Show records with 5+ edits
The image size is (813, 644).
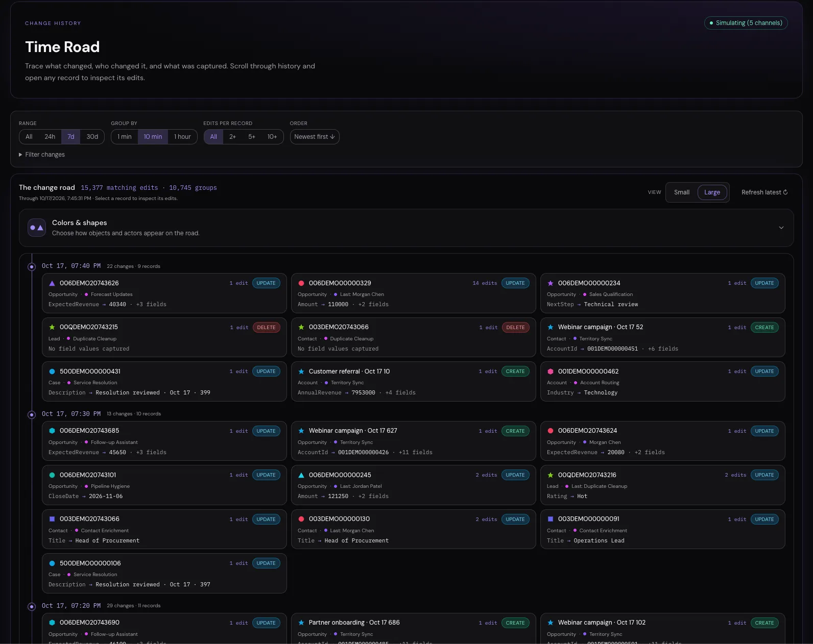252,137
